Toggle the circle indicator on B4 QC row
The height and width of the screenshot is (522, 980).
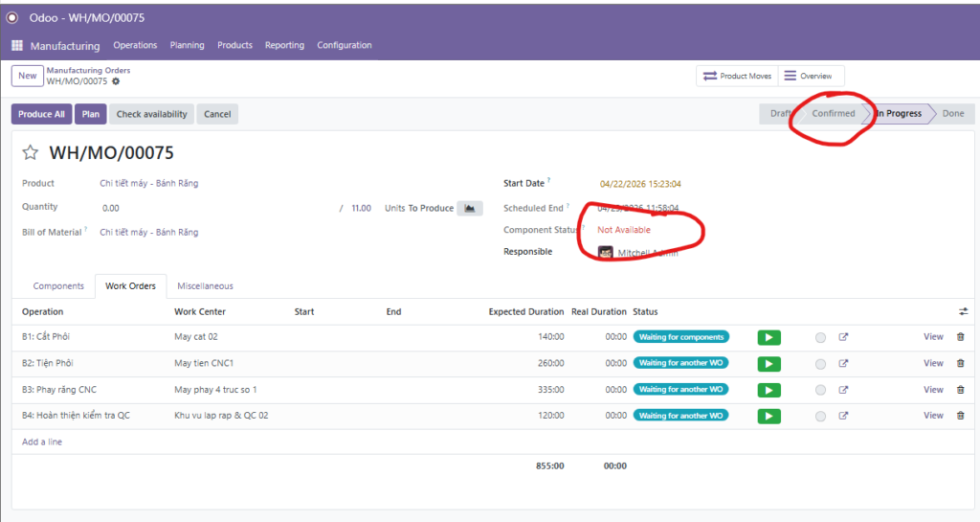point(820,416)
